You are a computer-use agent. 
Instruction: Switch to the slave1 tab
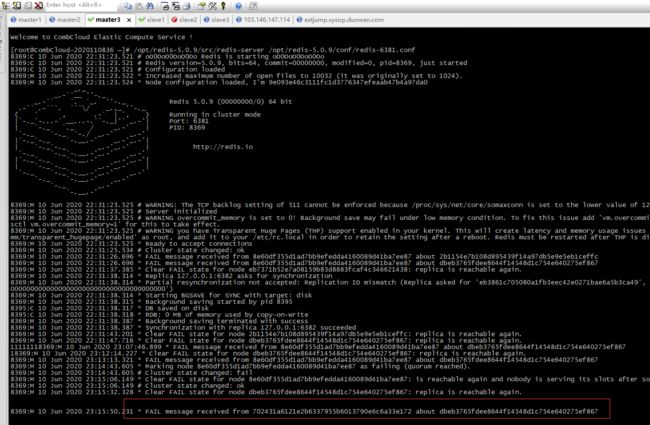tap(152, 19)
